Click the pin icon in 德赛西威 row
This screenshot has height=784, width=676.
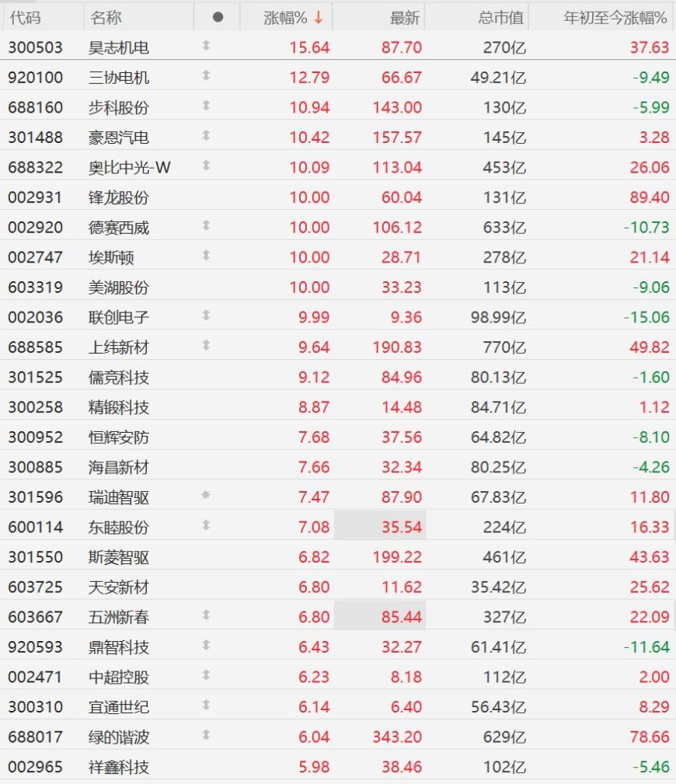[206, 225]
